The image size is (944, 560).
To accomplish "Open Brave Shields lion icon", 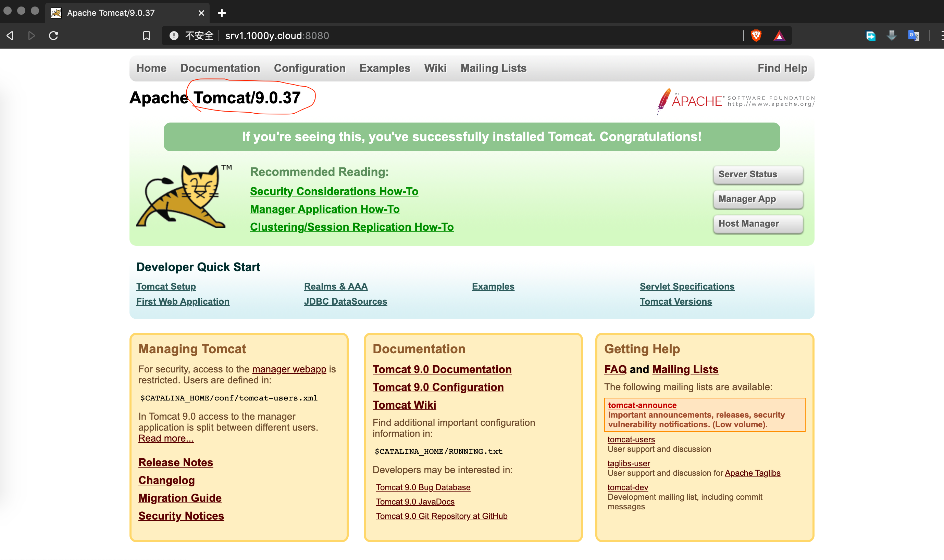I will pos(756,36).
